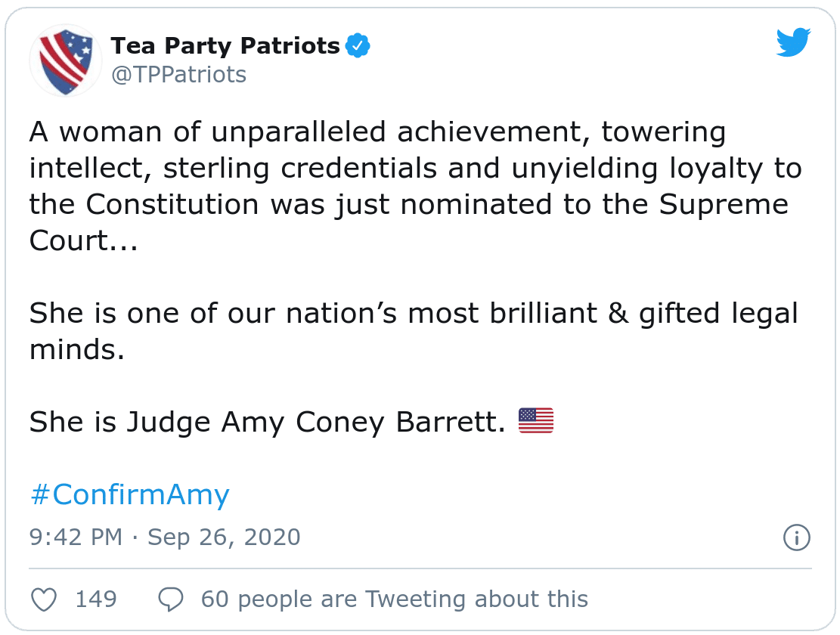The height and width of the screenshot is (635, 840).
Task: Click the American flag emoji
Action: 536,421
